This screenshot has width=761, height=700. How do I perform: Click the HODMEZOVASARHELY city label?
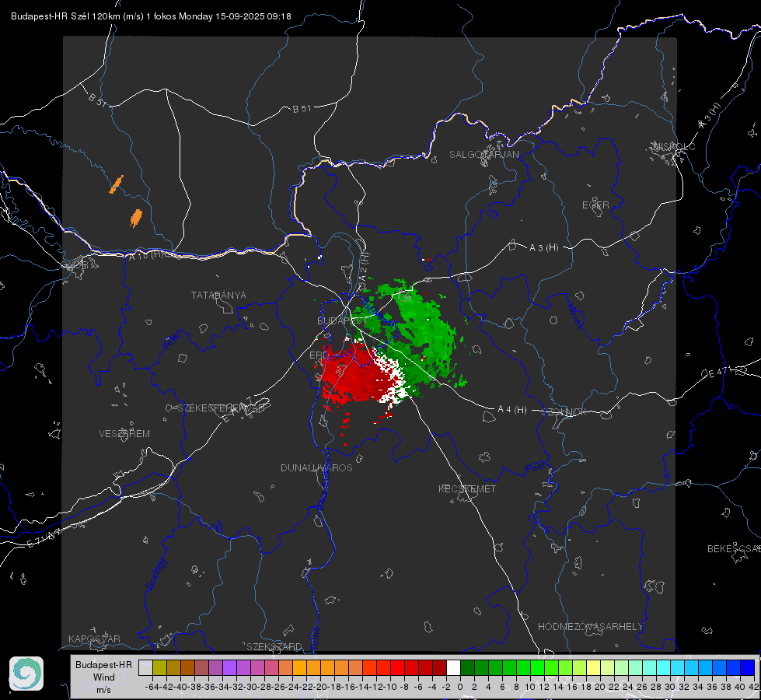tap(590, 627)
